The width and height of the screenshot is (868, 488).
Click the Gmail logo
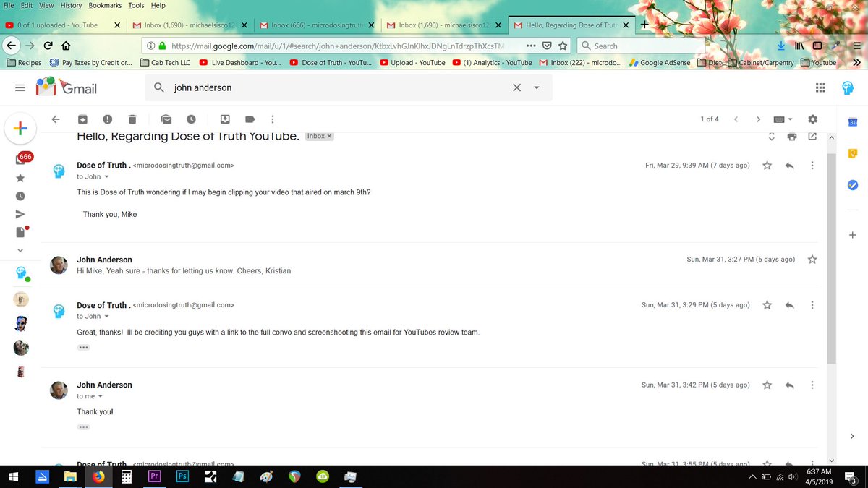point(67,87)
